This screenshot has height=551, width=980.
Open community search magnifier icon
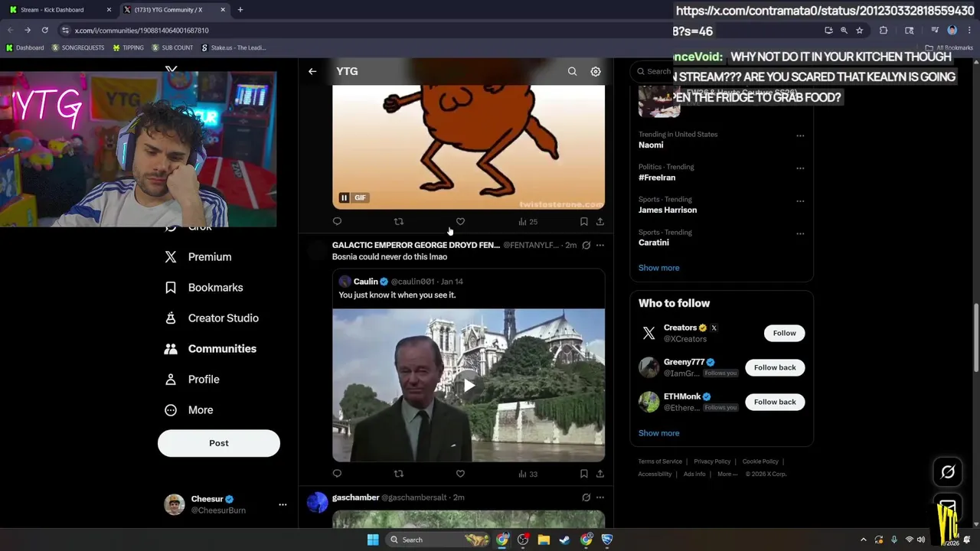pyautogui.click(x=572, y=71)
